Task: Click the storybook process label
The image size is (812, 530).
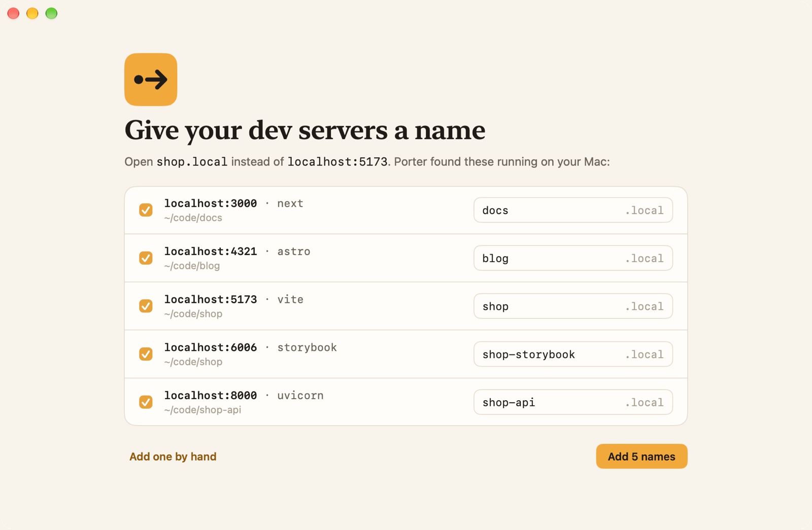Action: click(307, 347)
